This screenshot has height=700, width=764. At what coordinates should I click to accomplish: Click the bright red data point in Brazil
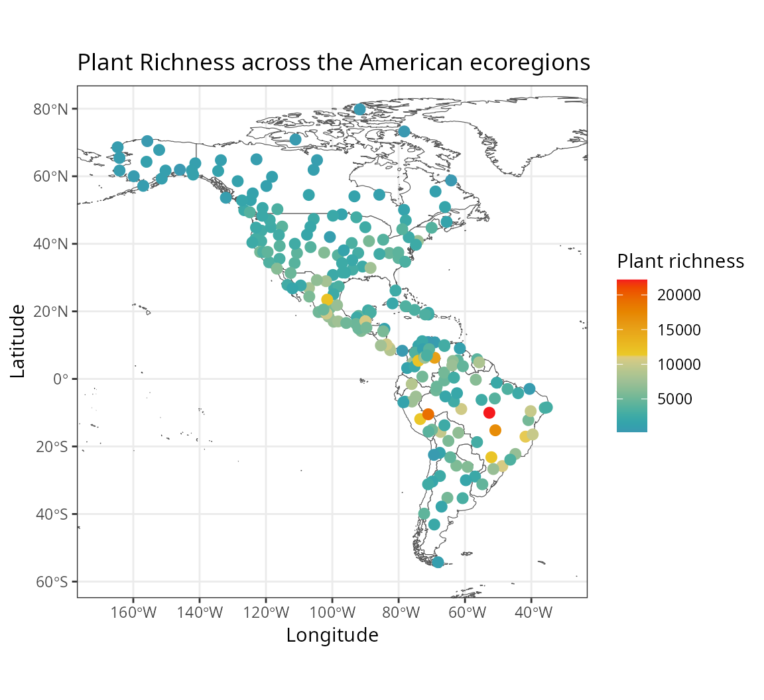(489, 412)
